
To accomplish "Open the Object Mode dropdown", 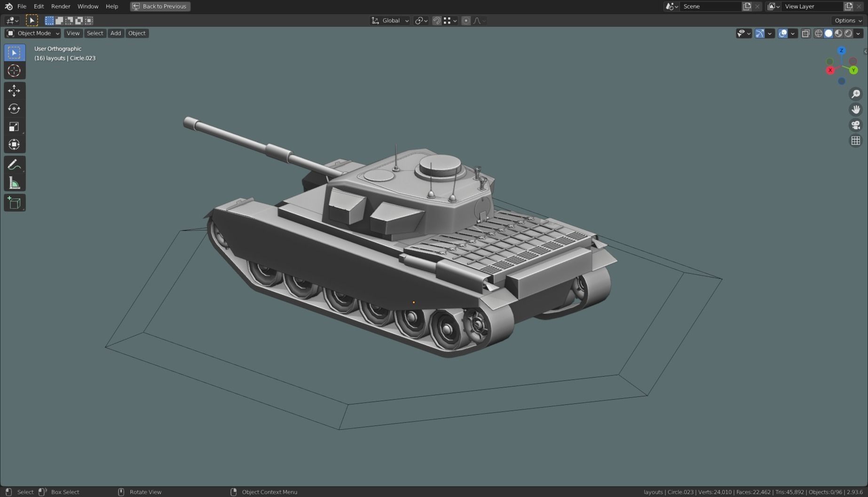I will click(33, 33).
